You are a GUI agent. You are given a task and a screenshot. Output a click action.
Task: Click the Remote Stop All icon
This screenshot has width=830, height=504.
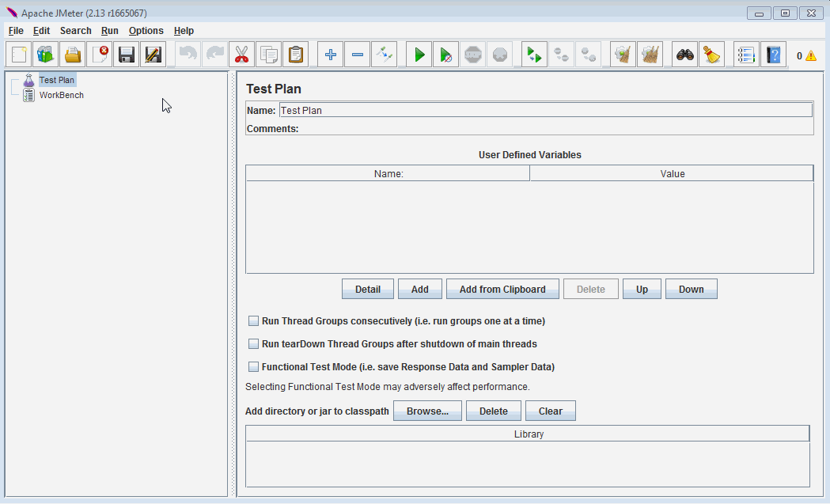562,55
